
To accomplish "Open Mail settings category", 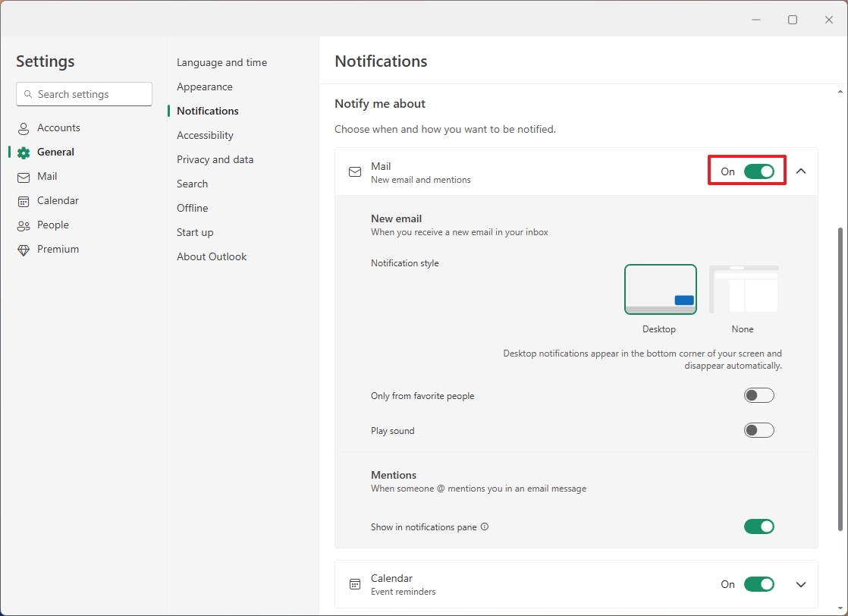I will click(x=47, y=176).
